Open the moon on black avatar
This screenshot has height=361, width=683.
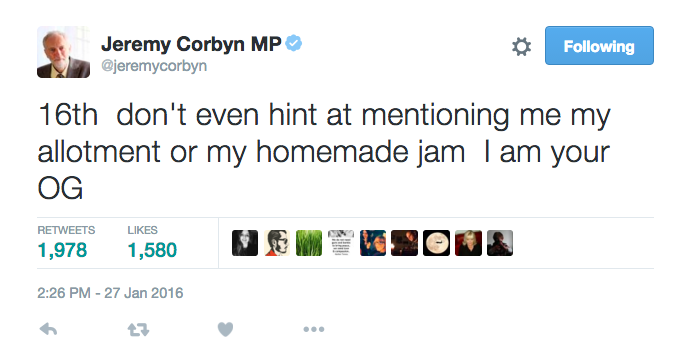[x=436, y=243]
